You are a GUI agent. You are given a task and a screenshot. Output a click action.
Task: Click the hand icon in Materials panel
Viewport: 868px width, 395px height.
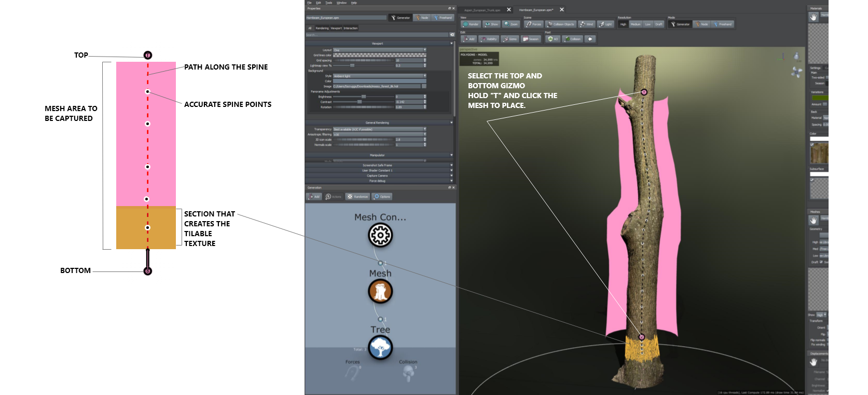813,17
